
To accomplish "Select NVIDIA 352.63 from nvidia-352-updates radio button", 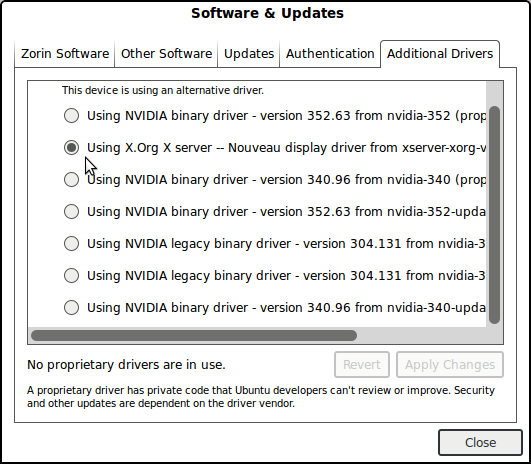I will pos(71,211).
